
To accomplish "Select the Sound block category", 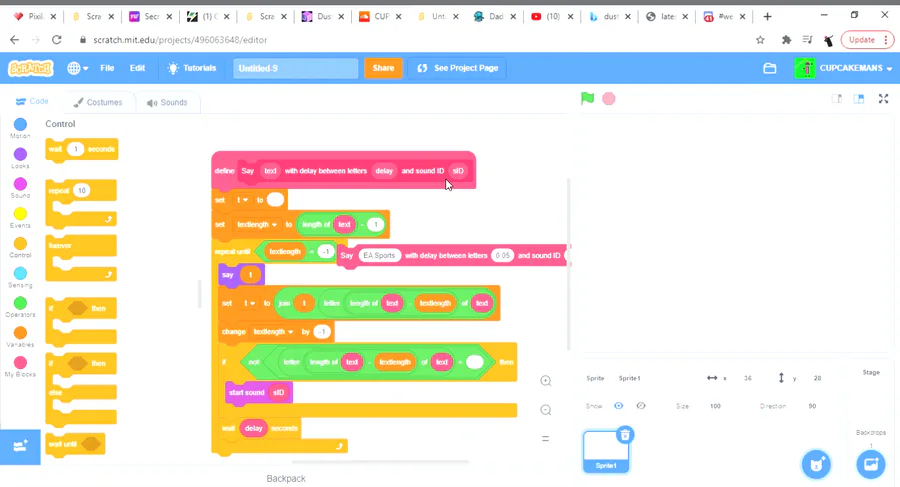I will 20,188.
